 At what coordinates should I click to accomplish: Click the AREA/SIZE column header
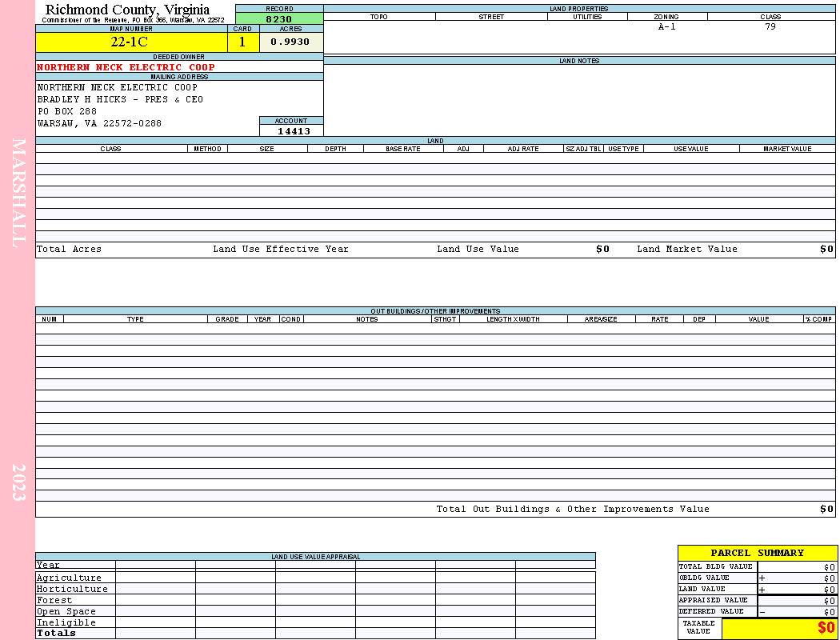point(601,319)
